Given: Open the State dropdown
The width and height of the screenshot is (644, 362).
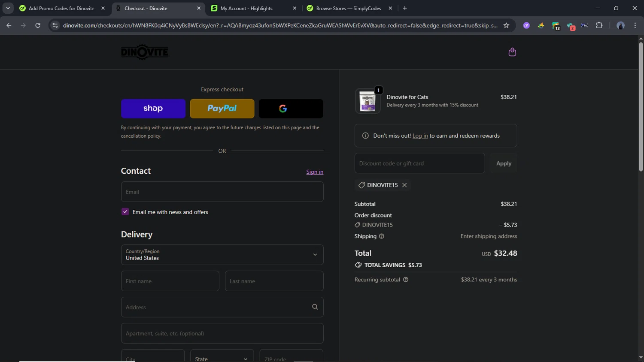Looking at the screenshot, I should pos(222,358).
